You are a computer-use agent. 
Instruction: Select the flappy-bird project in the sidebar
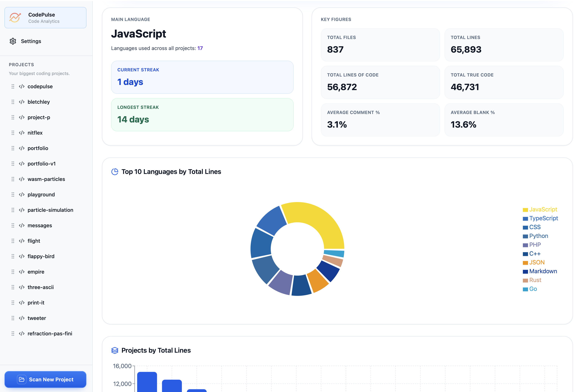coord(41,256)
